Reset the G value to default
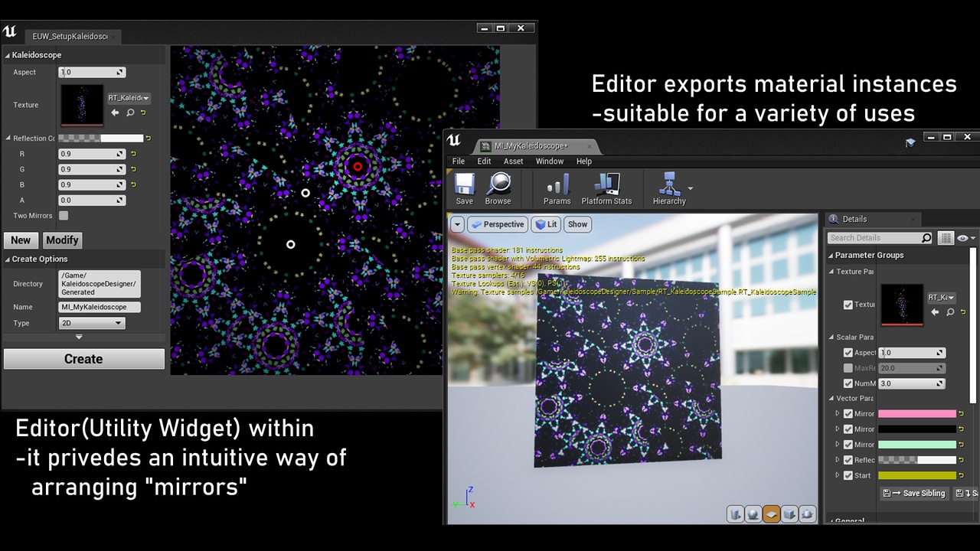This screenshot has height=551, width=980. pos(133,169)
